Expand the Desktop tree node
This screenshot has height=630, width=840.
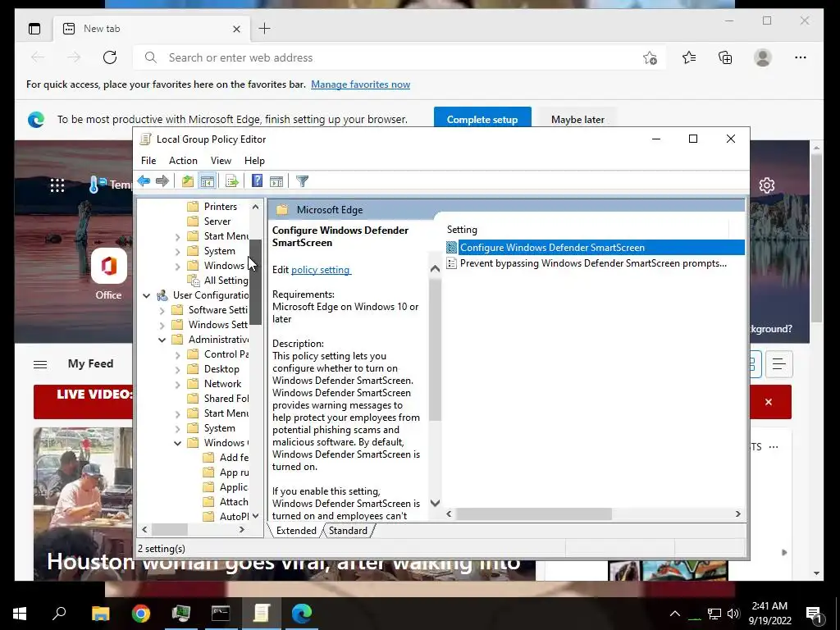[177, 370]
